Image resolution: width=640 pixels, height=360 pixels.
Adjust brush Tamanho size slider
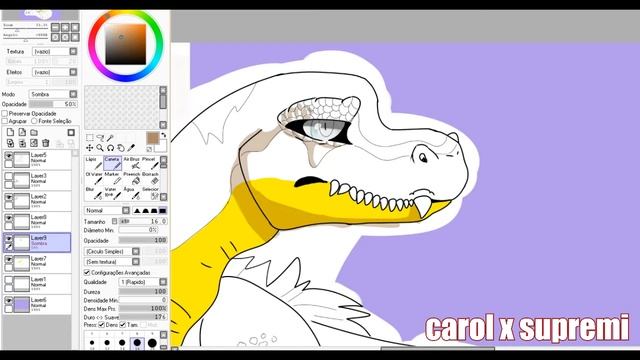pyautogui.click(x=143, y=221)
